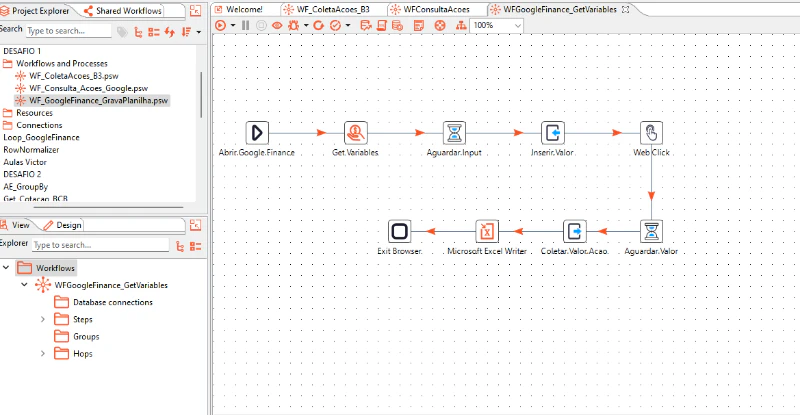The width and height of the screenshot is (800, 415).
Task: Switch to the WFConsultaAcoes tab
Action: point(436,9)
